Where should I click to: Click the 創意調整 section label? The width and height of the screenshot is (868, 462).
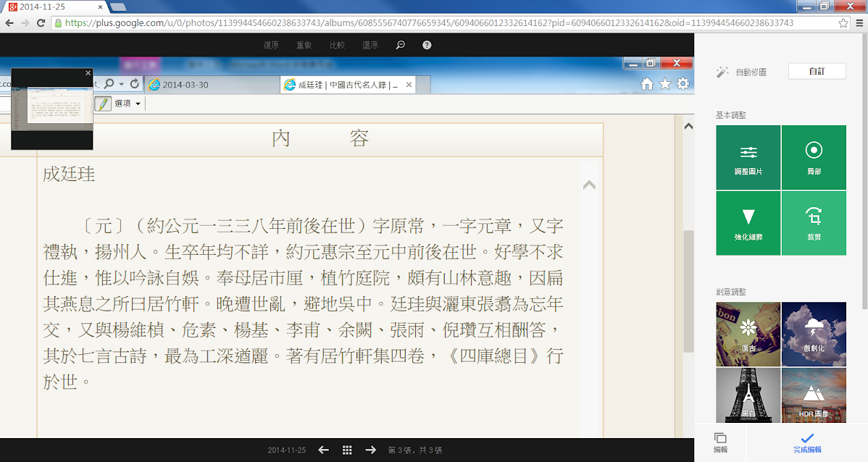pyautogui.click(x=731, y=292)
